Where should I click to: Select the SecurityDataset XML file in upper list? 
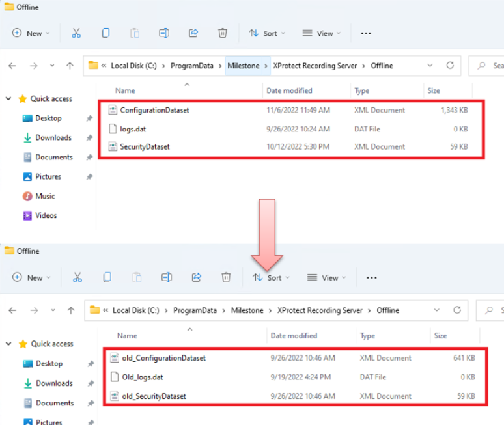click(145, 147)
